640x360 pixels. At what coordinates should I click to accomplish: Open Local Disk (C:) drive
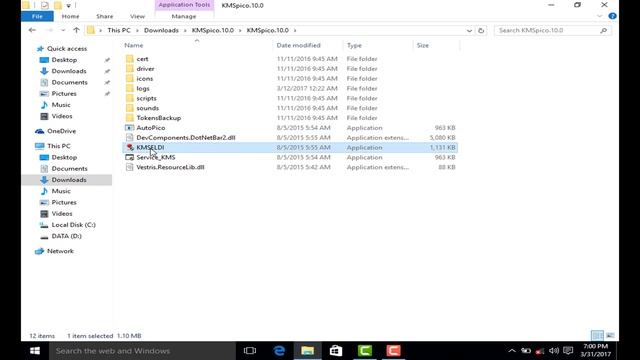(x=73, y=225)
